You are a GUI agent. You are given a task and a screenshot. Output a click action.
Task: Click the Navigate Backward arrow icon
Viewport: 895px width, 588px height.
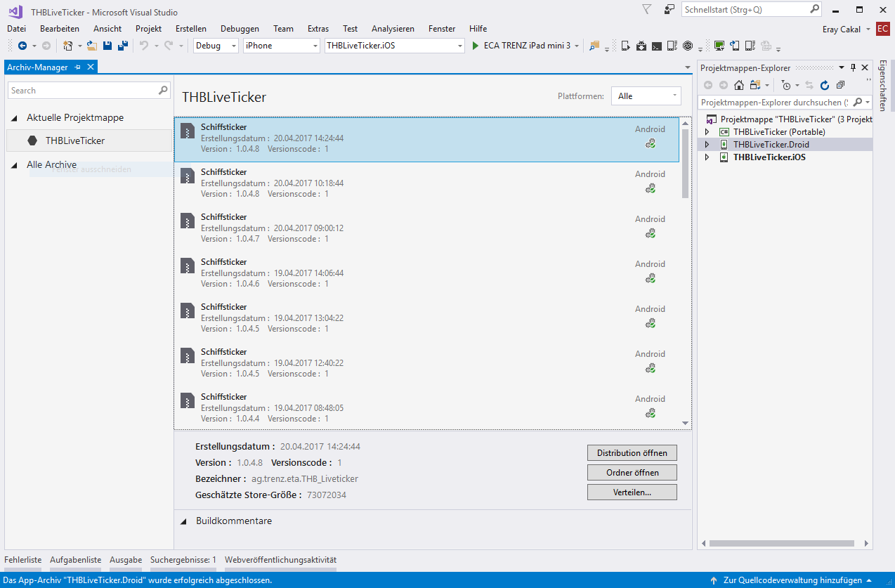22,46
